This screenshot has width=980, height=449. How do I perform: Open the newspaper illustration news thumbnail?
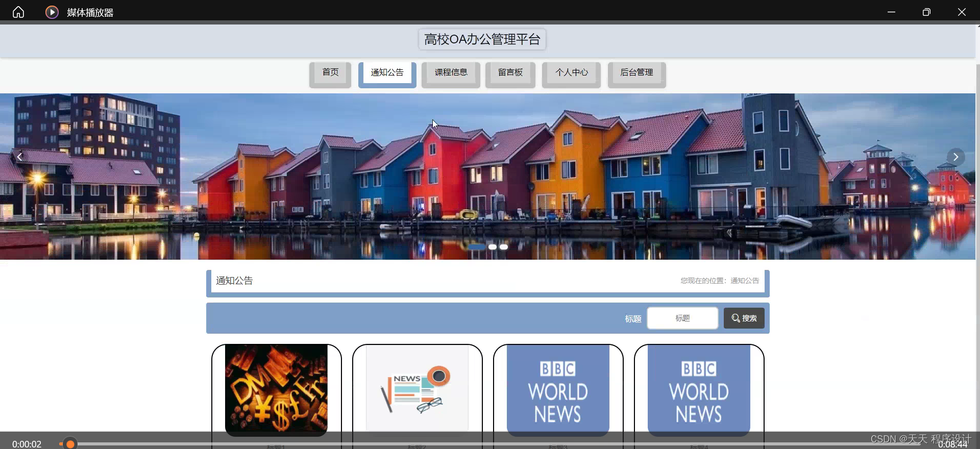click(x=417, y=390)
